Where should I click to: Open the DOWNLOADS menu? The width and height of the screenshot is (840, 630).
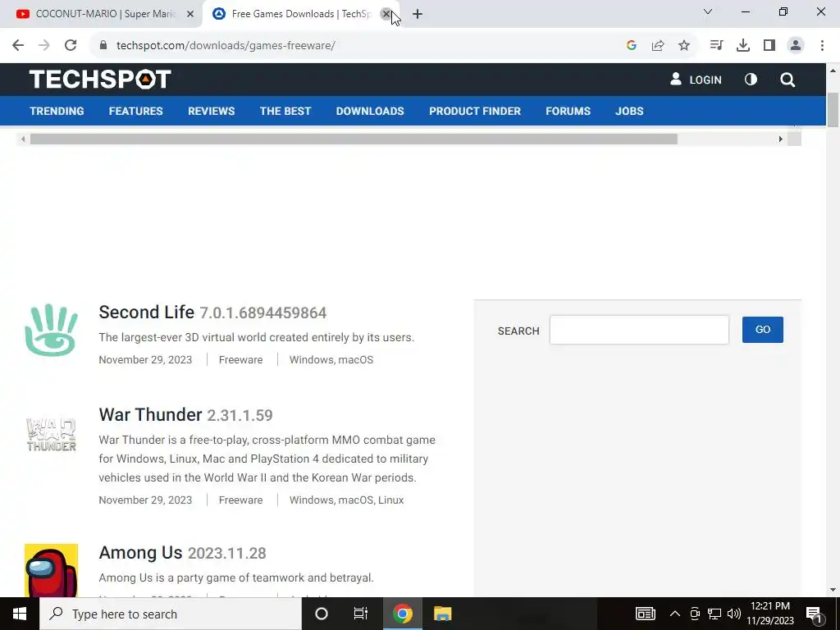click(x=370, y=111)
